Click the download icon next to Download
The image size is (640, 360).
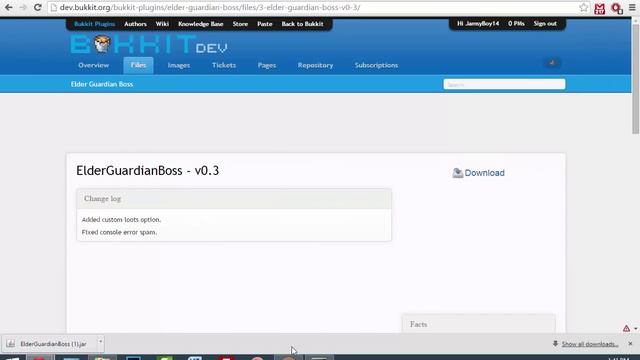click(457, 173)
